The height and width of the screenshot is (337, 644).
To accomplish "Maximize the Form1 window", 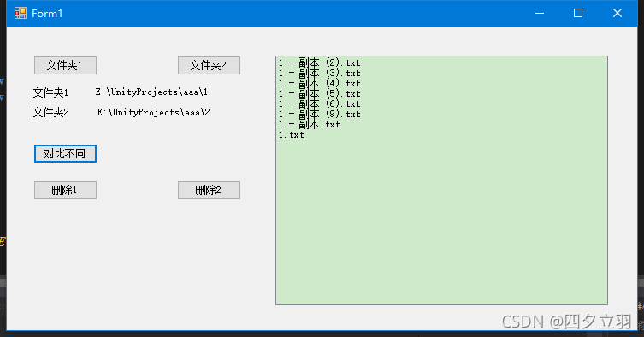I will [x=578, y=13].
